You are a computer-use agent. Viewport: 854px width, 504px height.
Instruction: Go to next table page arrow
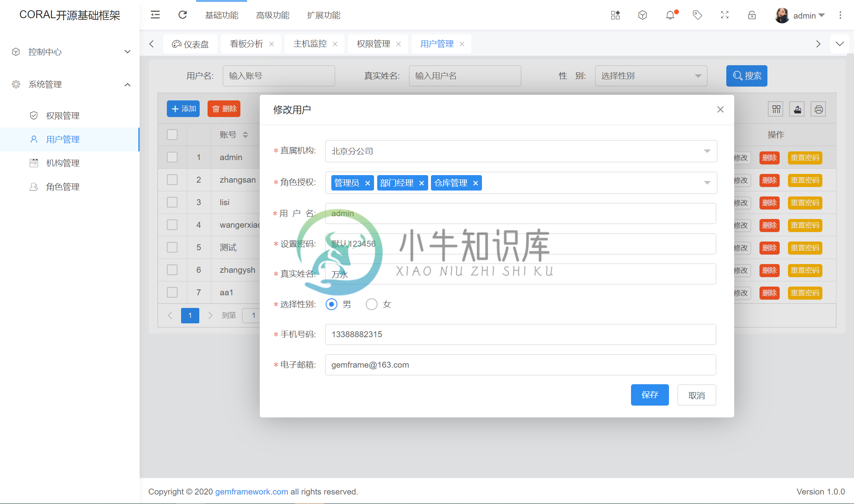[210, 315]
